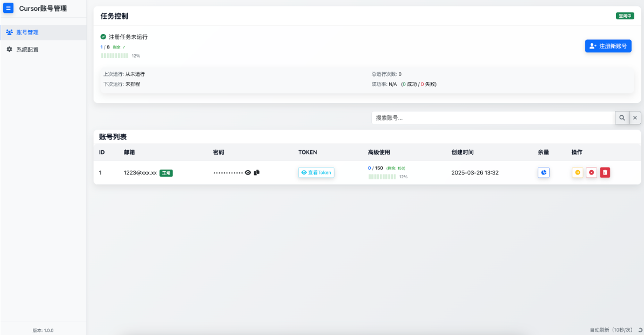The image size is (644, 335).
Task: Reveal the password with the eye icon
Action: (x=248, y=173)
